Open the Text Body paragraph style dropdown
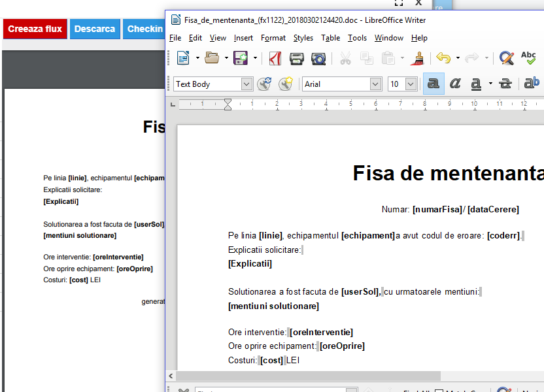 coord(247,84)
